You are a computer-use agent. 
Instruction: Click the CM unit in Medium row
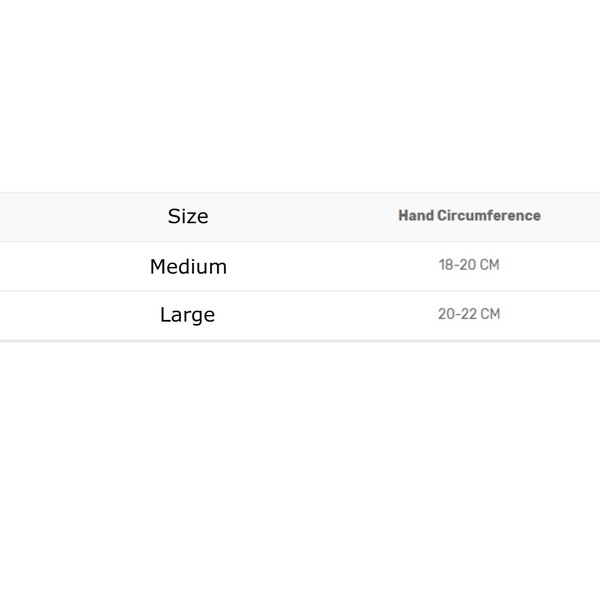[x=489, y=265]
